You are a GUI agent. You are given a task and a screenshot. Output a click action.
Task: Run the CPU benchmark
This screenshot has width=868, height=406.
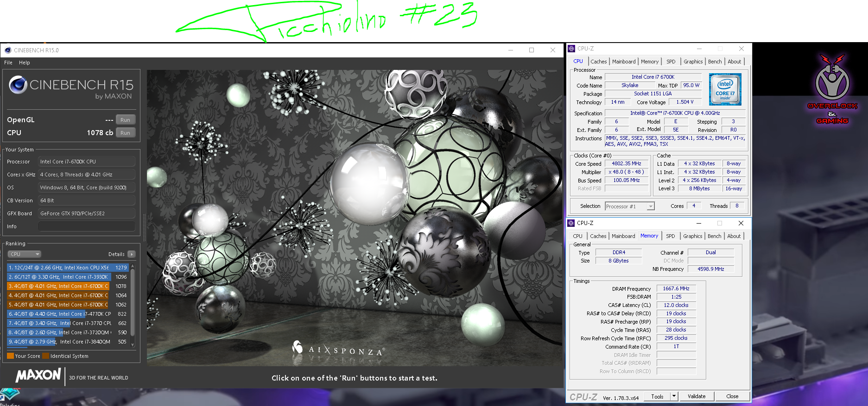[x=125, y=133]
